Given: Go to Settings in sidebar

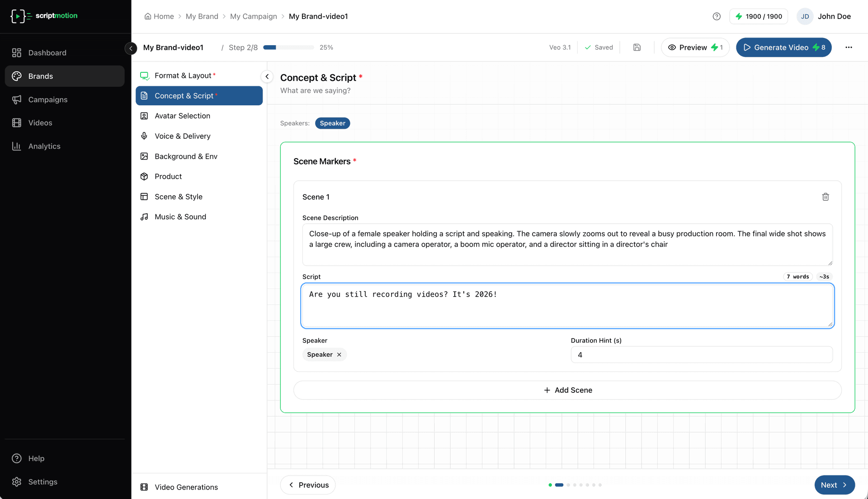Looking at the screenshot, I should pos(42,482).
